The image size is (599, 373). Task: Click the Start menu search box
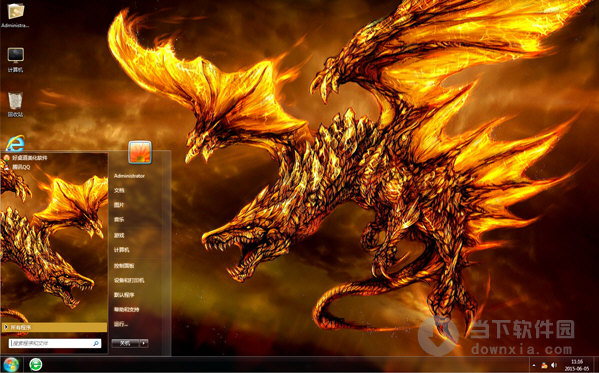tap(55, 343)
